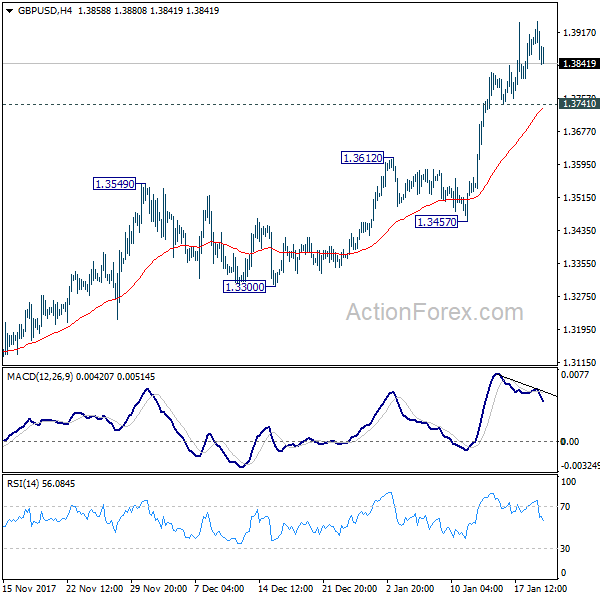Click the 1.34570 price label

(436, 222)
